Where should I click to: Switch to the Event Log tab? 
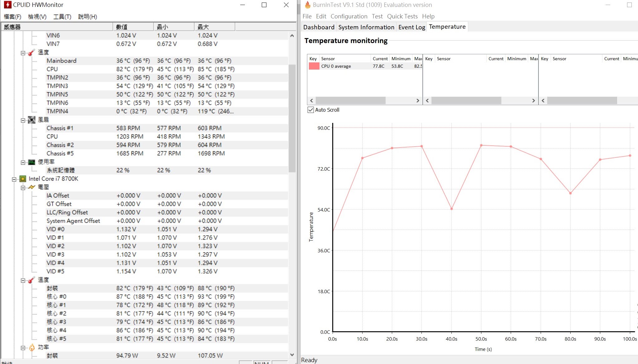pos(412,27)
